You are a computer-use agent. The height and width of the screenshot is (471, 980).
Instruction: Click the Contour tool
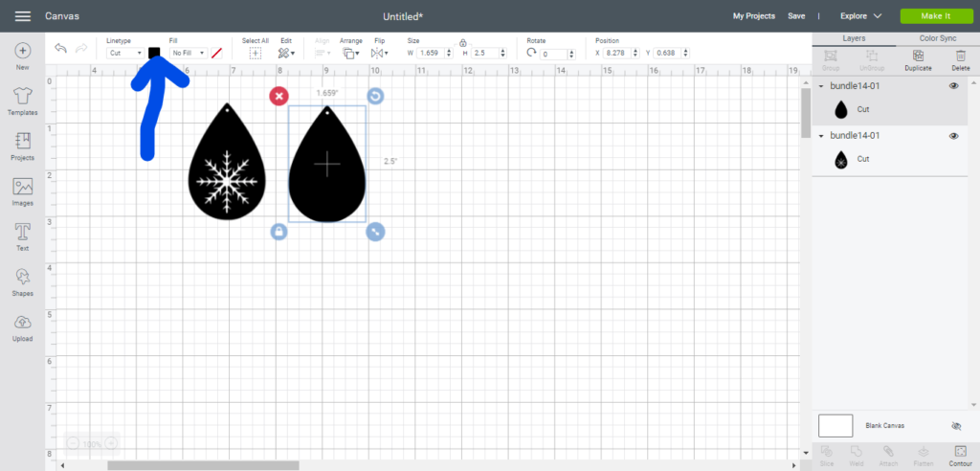click(959, 455)
